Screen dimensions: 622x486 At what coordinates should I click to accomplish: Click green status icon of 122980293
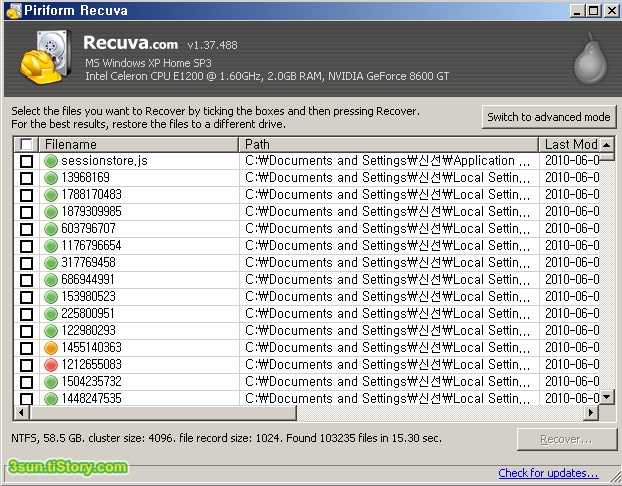[x=51, y=331]
